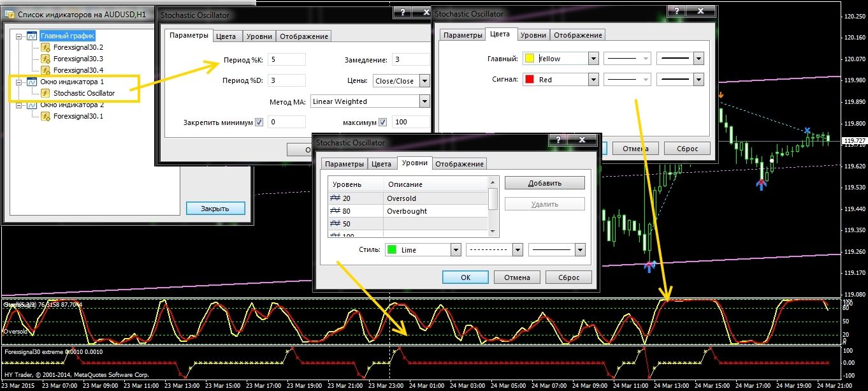Open Отображение tab in the Главный/Сигнал colors dialog

pos(577,35)
